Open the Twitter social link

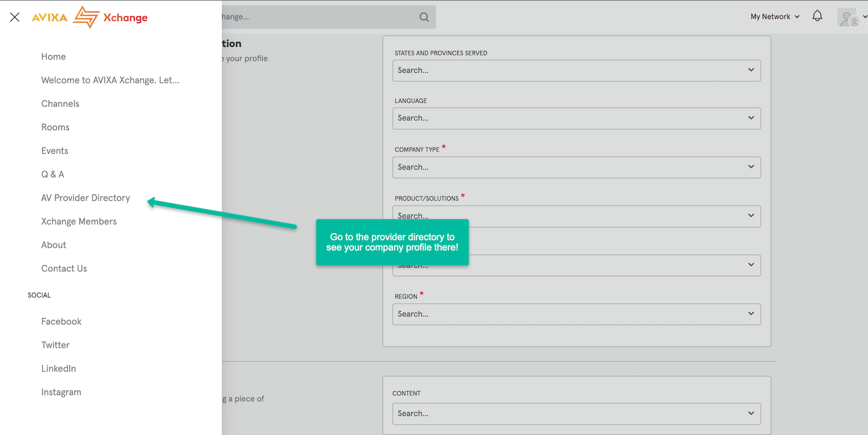[56, 345]
